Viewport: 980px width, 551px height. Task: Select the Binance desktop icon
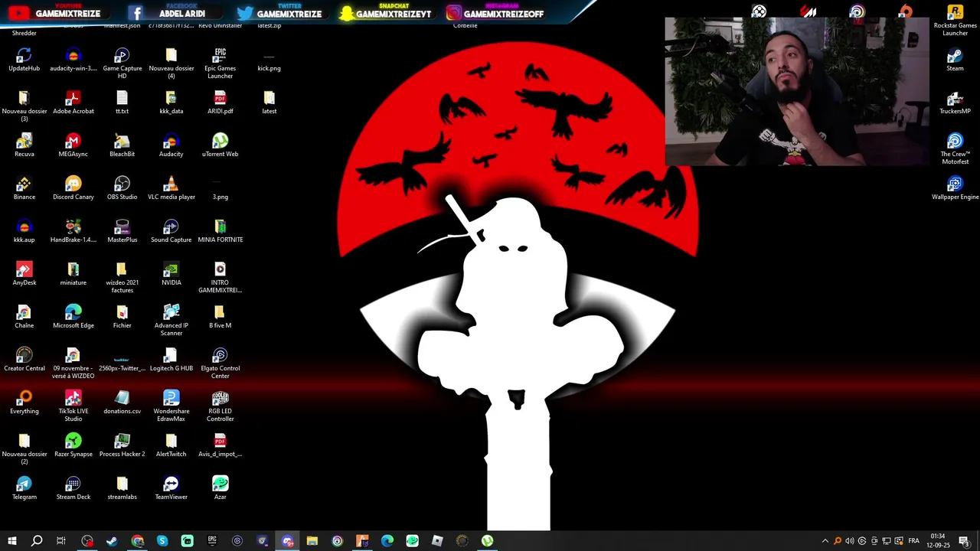coord(24,188)
